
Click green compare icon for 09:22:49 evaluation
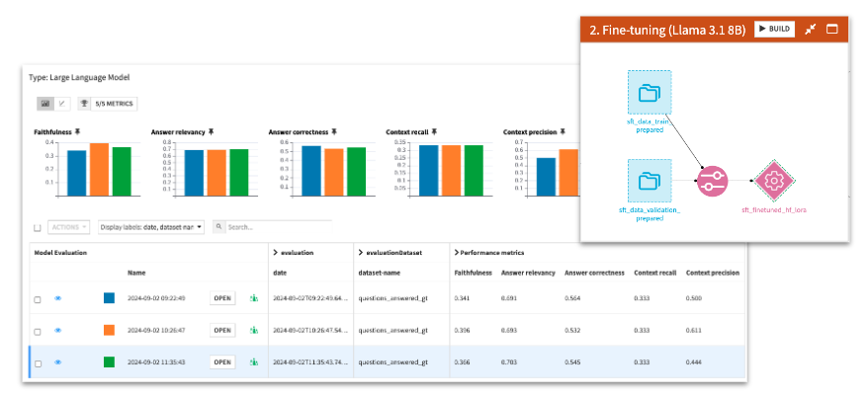[253, 298]
